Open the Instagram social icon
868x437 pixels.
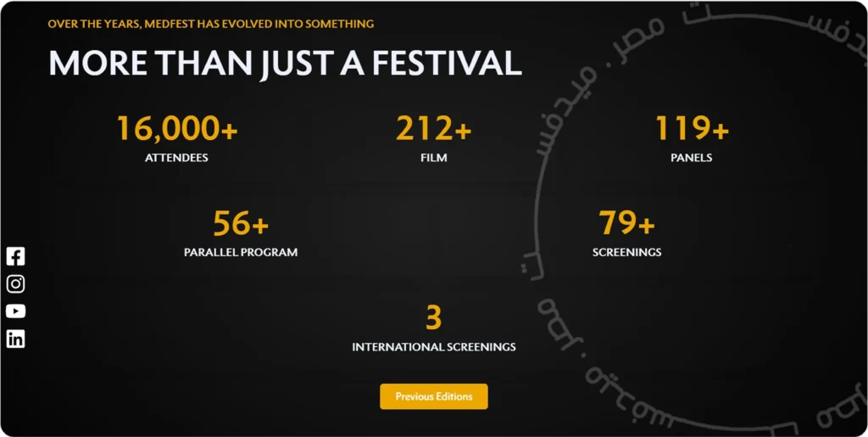pos(15,284)
